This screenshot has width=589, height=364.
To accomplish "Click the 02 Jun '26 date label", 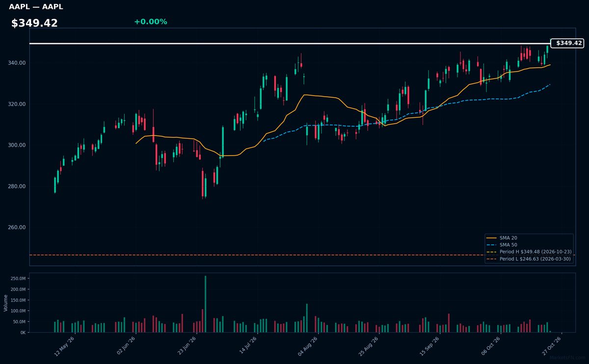I will click(125, 346).
